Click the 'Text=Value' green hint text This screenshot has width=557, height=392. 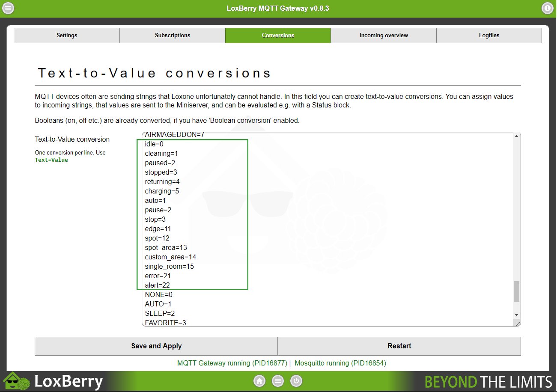(x=51, y=160)
